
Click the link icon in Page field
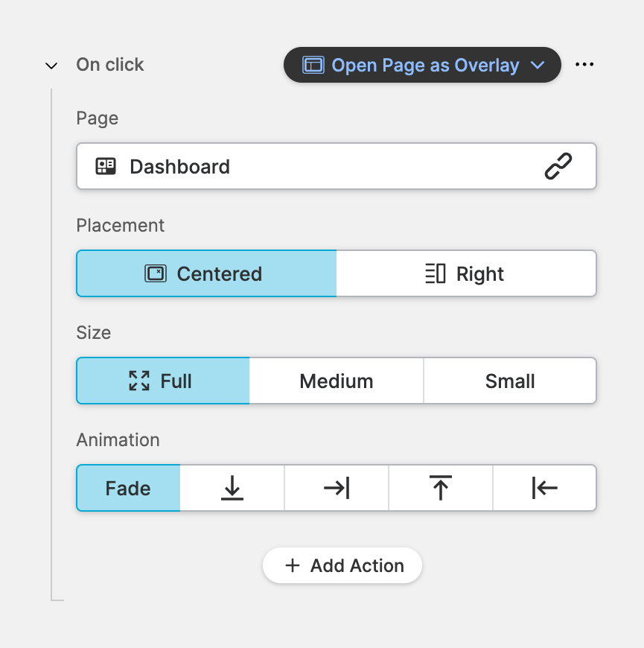tap(558, 166)
